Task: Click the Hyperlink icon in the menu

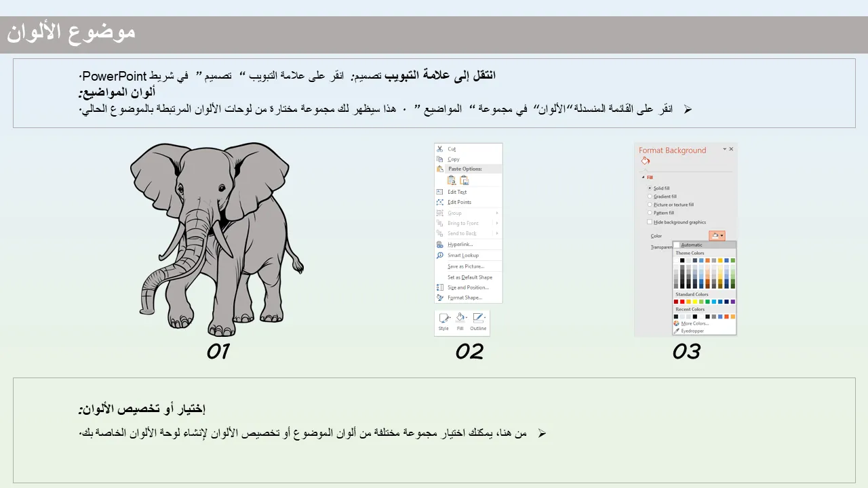Action: 439,245
